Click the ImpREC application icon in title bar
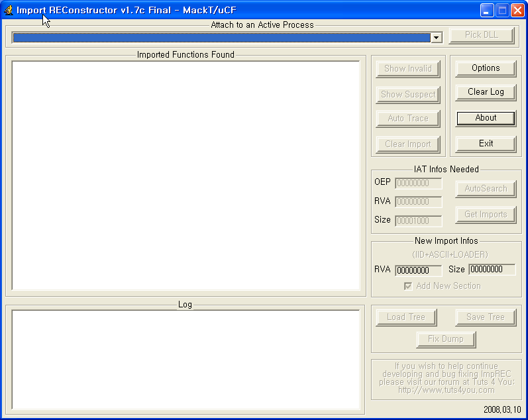Viewport: 528px width, 420px height. tap(9, 10)
